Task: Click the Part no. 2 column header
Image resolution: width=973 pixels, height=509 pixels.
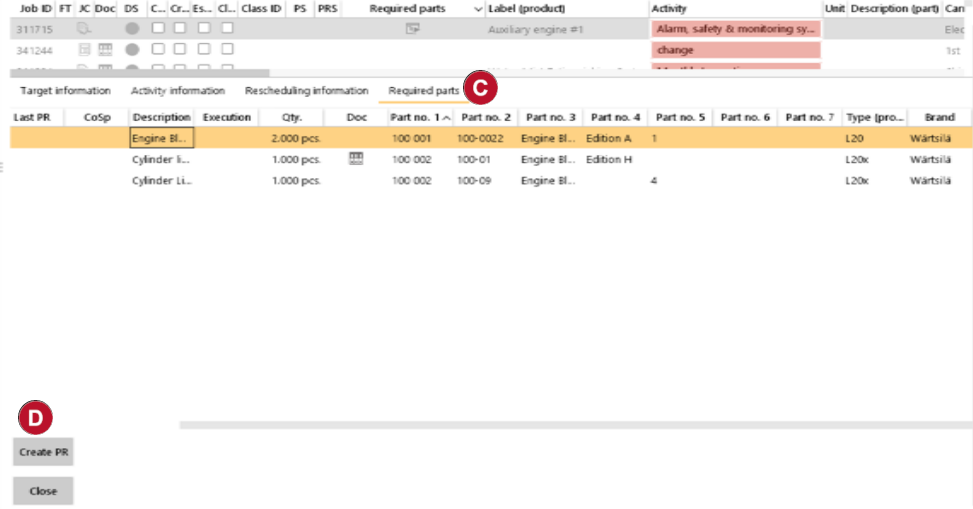Action: [x=486, y=117]
